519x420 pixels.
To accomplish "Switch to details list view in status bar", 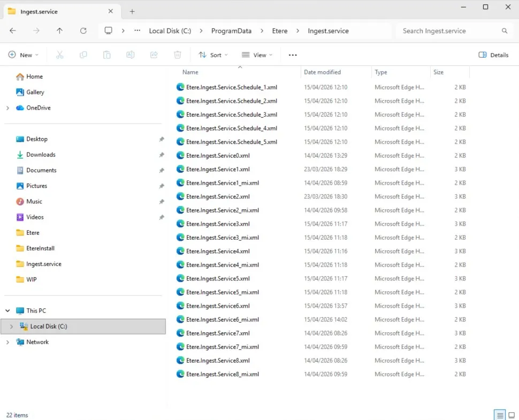I will coord(500,415).
